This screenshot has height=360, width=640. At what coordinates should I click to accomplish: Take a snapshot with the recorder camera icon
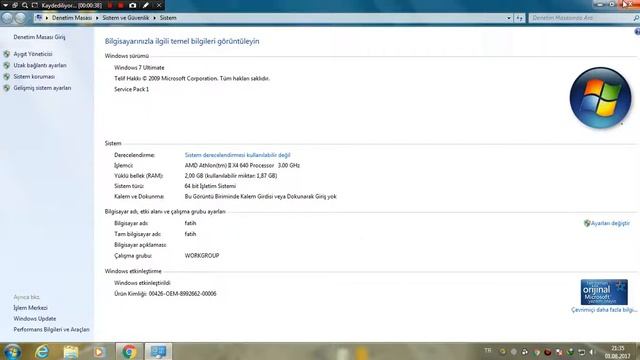[x=133, y=5]
